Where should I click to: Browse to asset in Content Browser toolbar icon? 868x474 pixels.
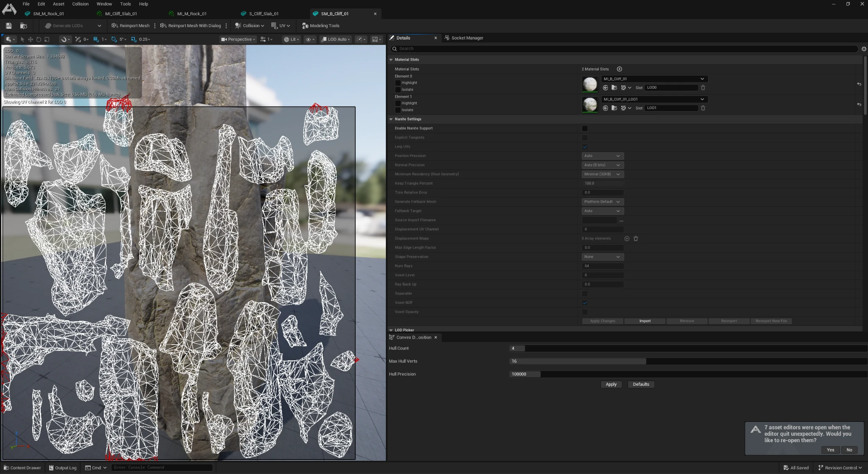(x=24, y=26)
